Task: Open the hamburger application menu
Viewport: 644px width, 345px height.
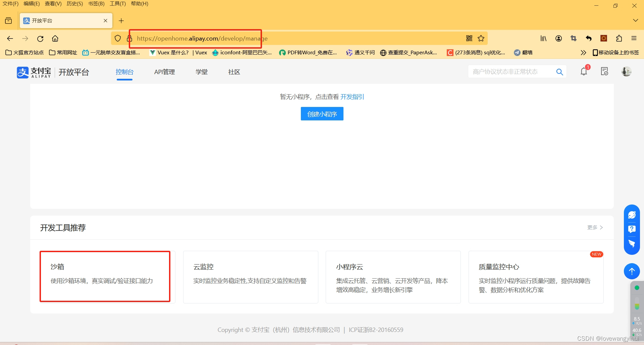Action: (x=634, y=39)
